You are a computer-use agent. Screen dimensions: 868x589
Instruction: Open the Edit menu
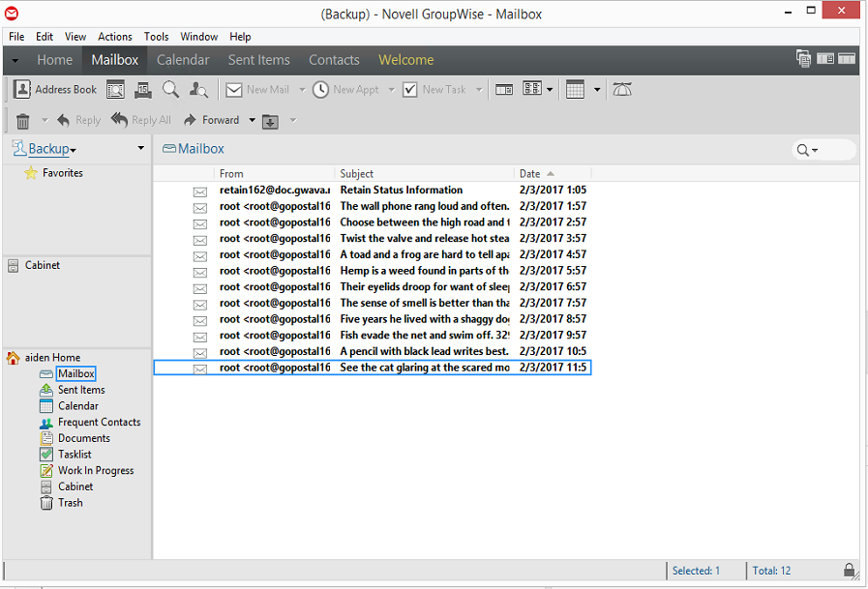click(x=45, y=37)
